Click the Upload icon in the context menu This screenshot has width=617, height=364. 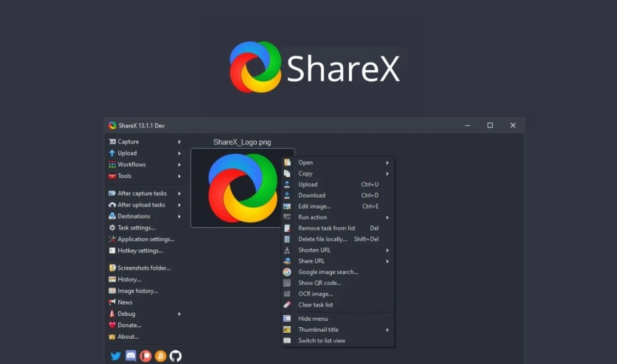[287, 185]
